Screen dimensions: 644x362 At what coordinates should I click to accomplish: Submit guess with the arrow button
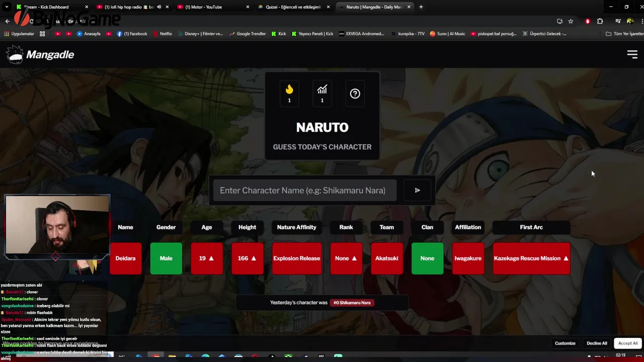(417, 191)
